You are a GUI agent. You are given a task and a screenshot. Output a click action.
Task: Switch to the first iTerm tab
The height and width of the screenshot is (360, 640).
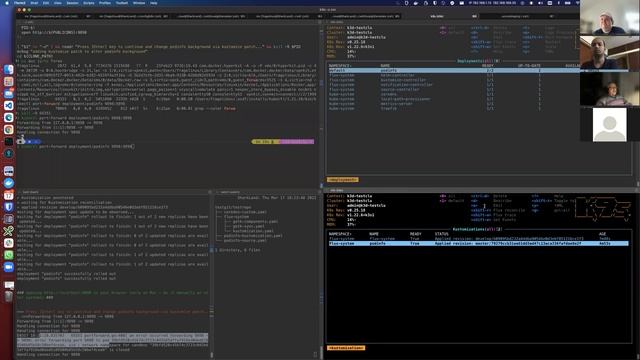tap(54, 16)
